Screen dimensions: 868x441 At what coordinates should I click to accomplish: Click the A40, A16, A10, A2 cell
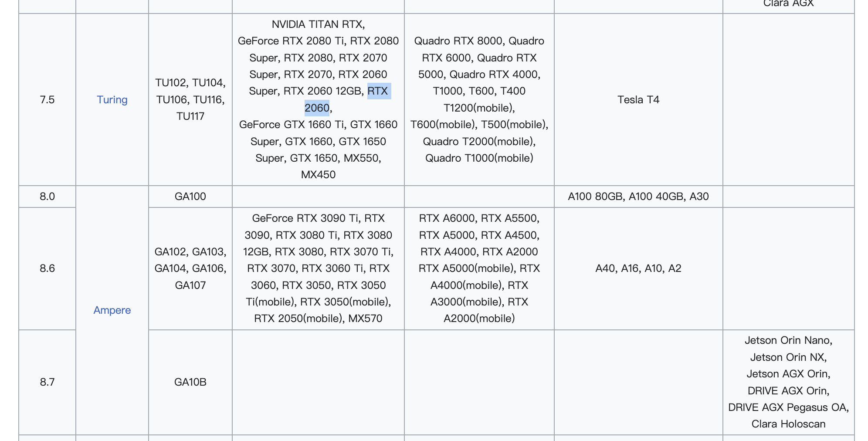pyautogui.click(x=638, y=268)
